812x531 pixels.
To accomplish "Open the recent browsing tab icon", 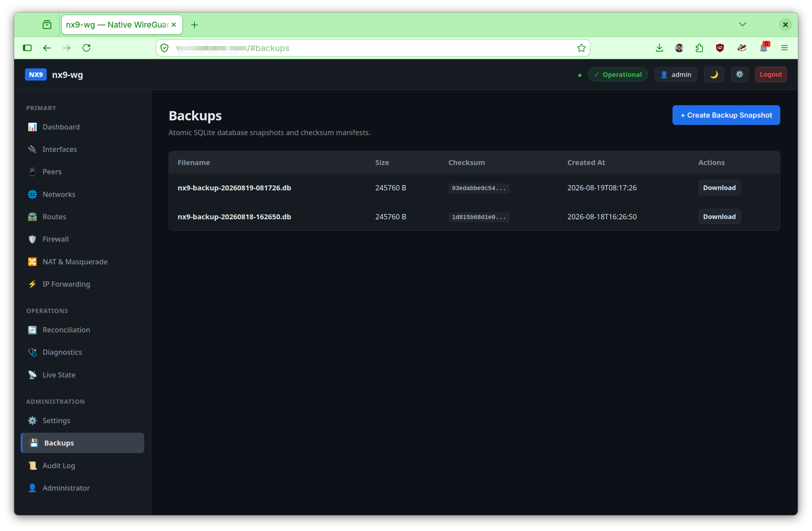I will (47, 25).
